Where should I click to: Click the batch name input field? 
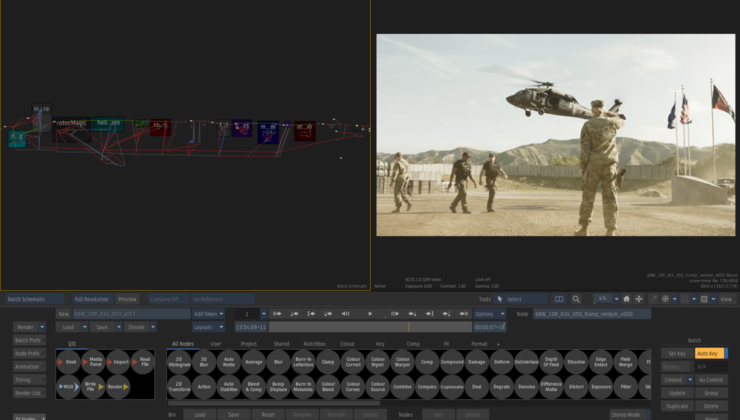tap(131, 313)
